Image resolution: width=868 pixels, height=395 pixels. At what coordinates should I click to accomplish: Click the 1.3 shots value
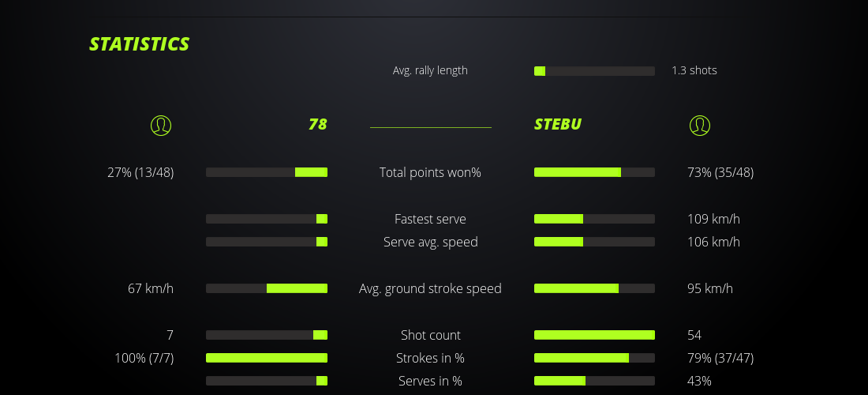(694, 70)
